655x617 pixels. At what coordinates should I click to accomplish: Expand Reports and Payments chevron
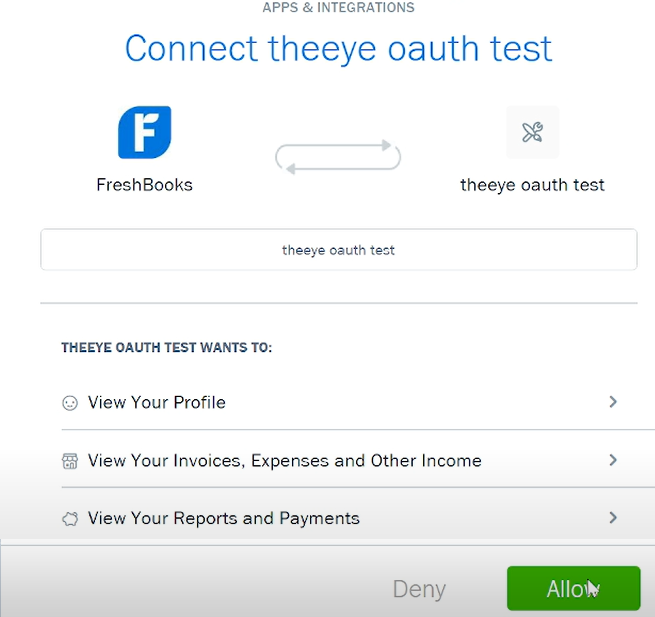613,518
